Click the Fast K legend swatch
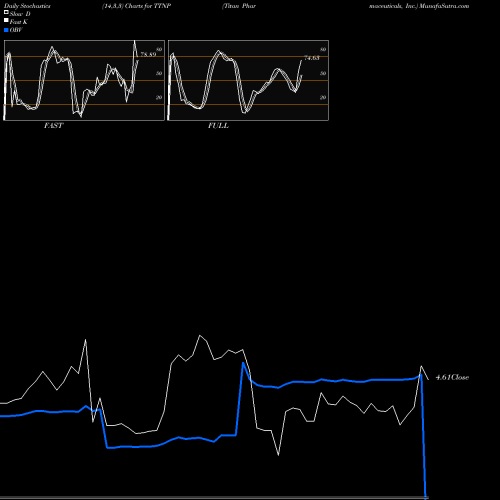This screenshot has height=500, width=500. (x=6, y=21)
